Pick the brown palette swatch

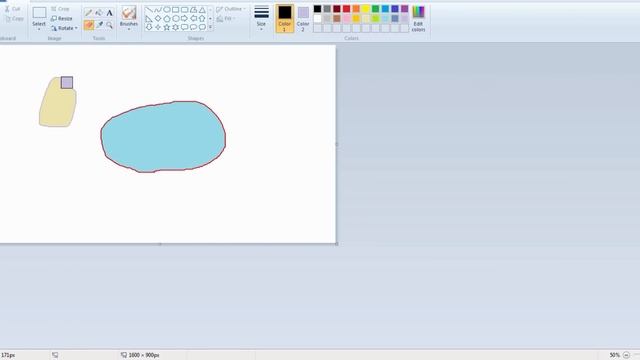(337, 18)
